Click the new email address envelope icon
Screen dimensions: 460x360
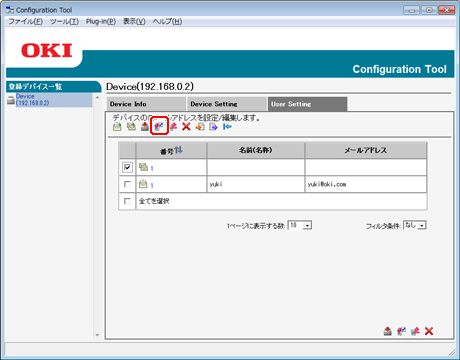tap(117, 127)
